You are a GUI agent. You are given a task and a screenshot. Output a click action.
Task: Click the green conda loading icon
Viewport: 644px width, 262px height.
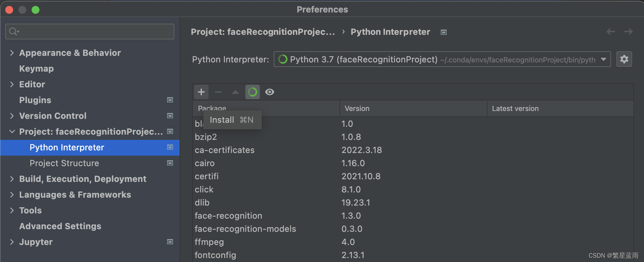point(253,92)
